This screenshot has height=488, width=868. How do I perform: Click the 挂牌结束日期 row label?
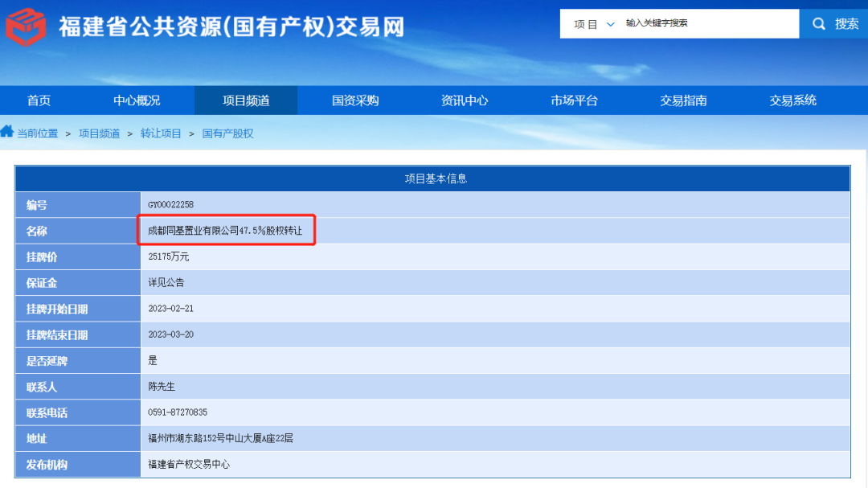[x=57, y=335]
